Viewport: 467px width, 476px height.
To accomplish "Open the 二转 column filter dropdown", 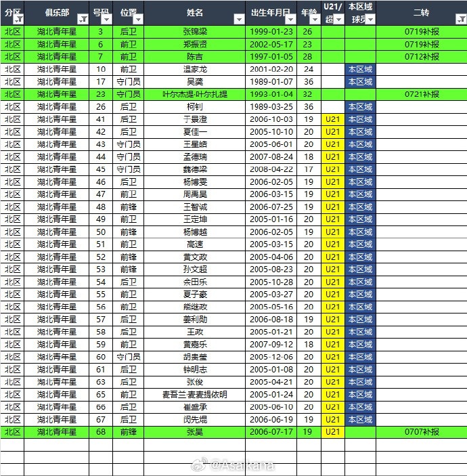I will [460, 20].
